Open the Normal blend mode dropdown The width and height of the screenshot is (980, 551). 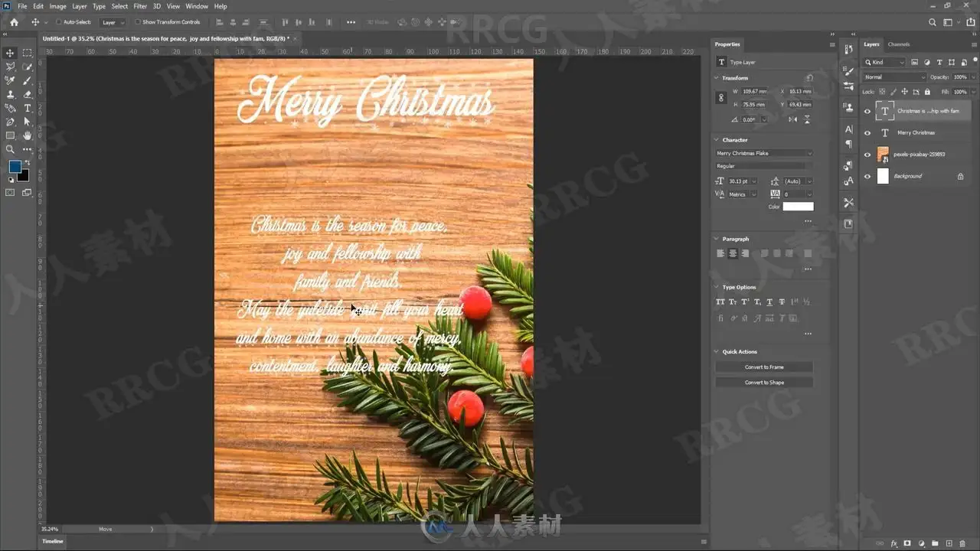point(894,77)
